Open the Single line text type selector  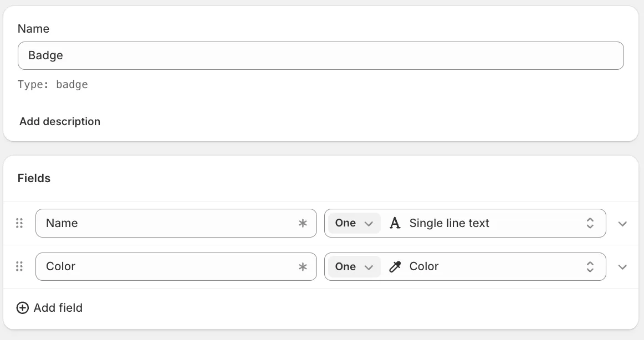488,223
